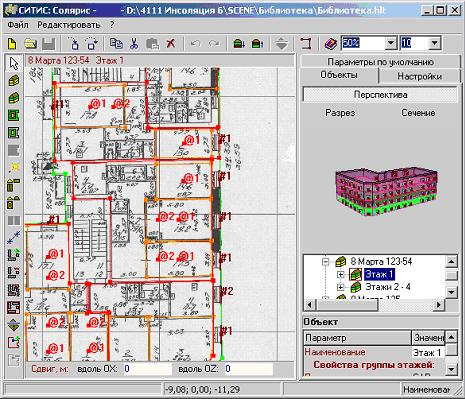Select the 8 Марта 123-54 tree item

pos(381,261)
